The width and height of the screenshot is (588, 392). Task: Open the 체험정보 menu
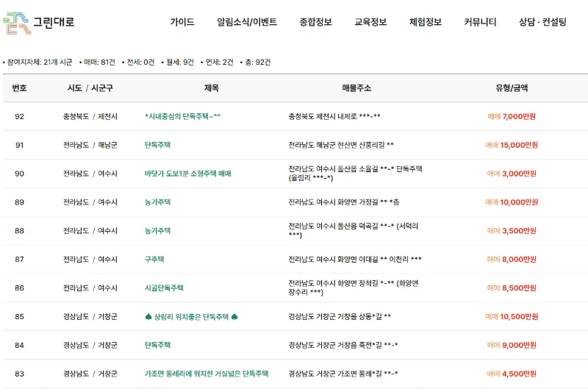(426, 22)
